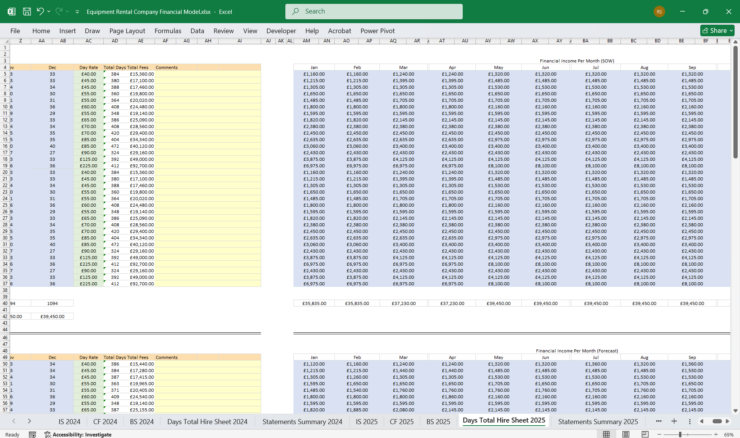Switch to the CF 2025 sheet
The width and height of the screenshot is (740, 438).
402,421
